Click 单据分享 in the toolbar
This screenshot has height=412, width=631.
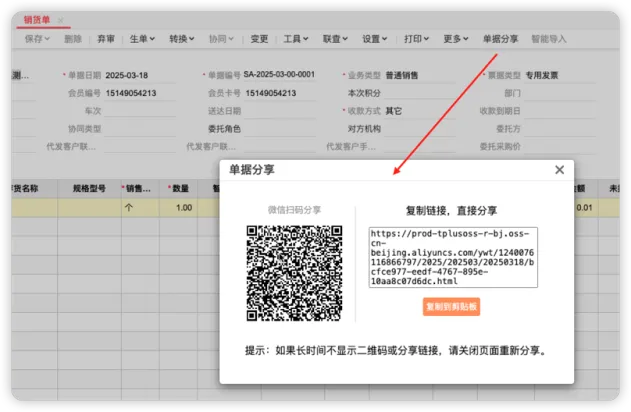[500, 39]
